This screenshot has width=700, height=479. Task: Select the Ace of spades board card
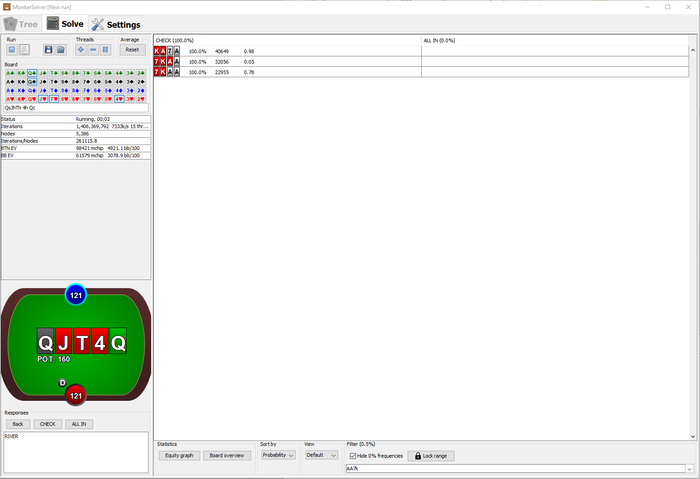click(10, 82)
